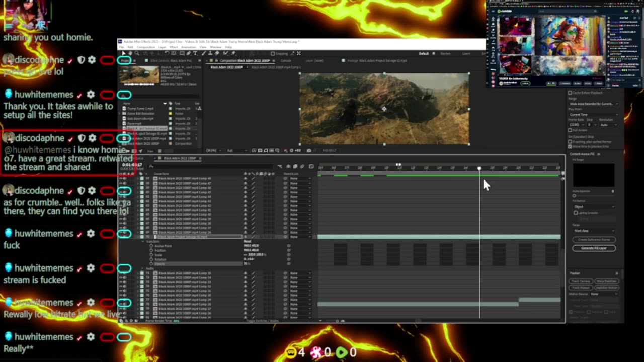Click the Track Motion button
The width and height of the screenshot is (644, 362).
point(581,288)
